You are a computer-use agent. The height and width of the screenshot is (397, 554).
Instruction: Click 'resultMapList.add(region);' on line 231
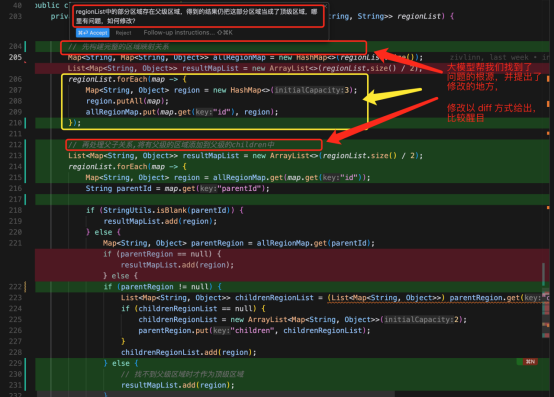178,385
